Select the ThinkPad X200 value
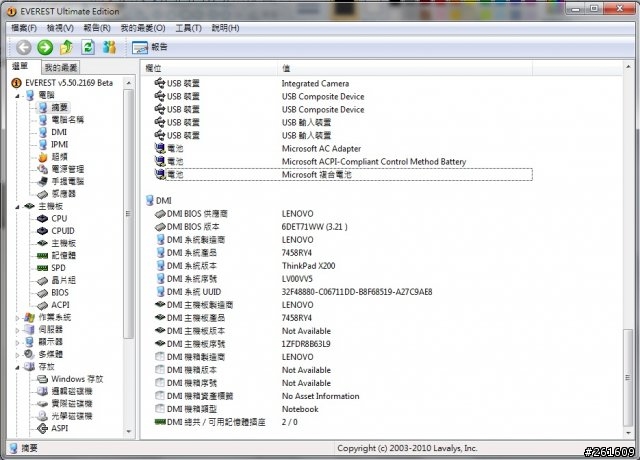 (x=308, y=266)
